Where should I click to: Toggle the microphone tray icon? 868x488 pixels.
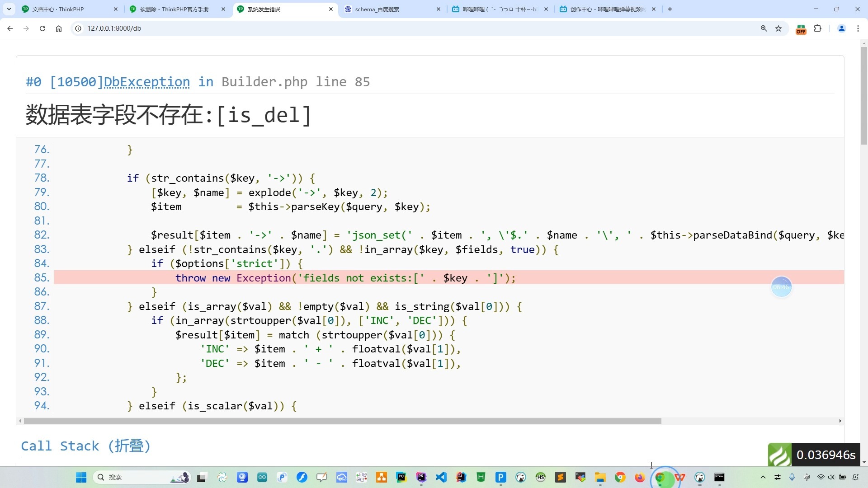click(792, 477)
